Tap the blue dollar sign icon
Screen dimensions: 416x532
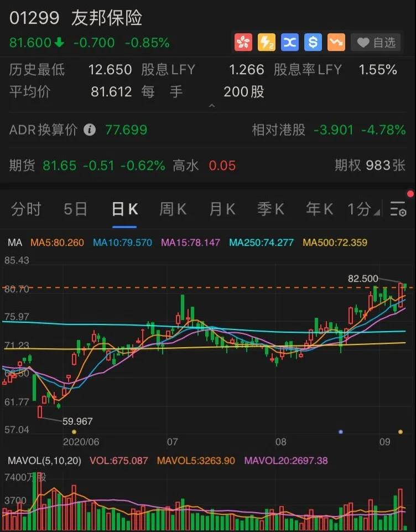pos(313,43)
